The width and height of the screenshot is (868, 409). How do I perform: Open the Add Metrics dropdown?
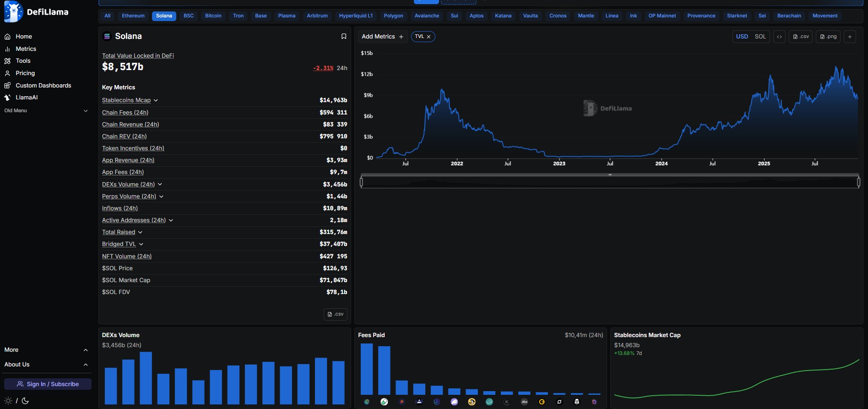point(382,37)
